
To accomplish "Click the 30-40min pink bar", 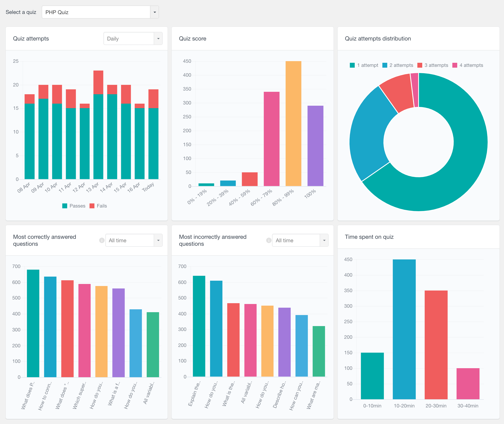I will pos(468,384).
